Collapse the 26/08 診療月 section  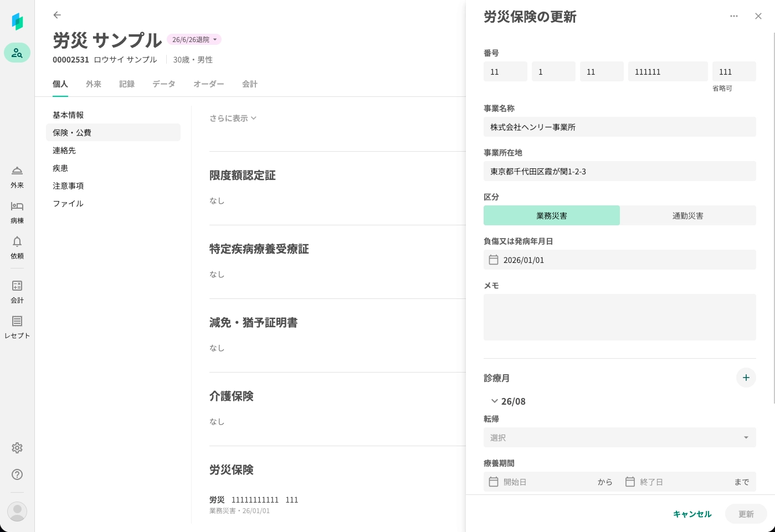click(x=495, y=401)
